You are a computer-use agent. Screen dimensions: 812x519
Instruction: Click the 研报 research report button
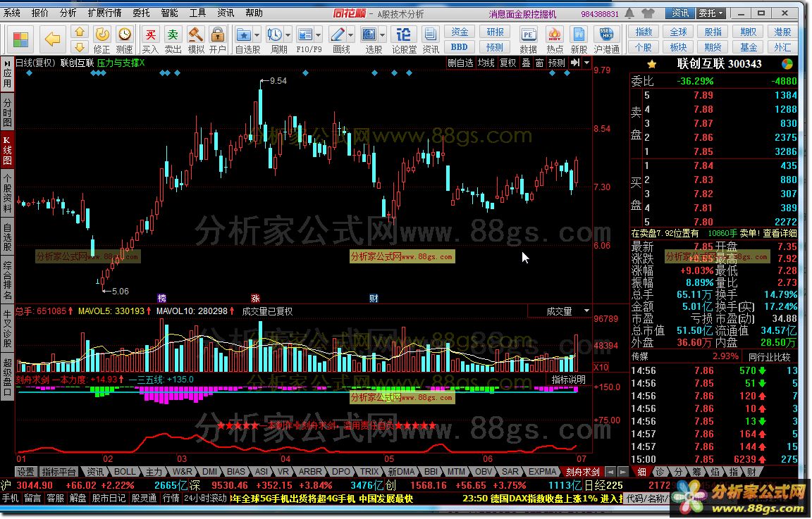[495, 32]
